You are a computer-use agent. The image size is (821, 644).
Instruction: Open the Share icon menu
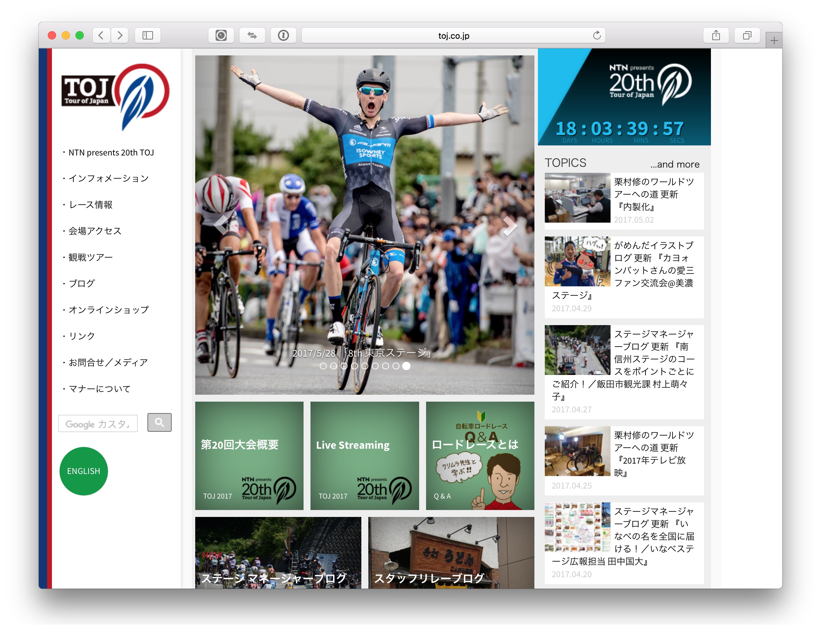click(x=716, y=35)
